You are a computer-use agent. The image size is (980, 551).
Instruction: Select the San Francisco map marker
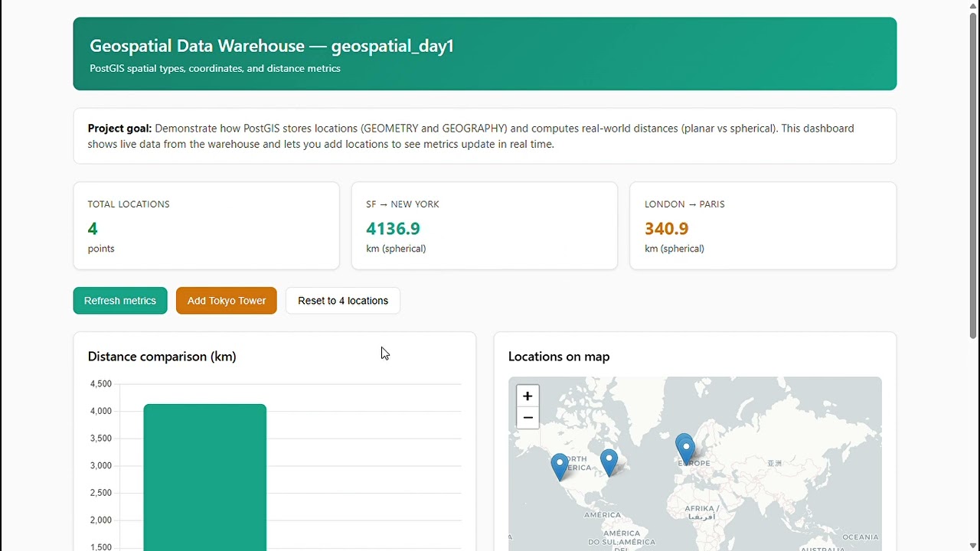pos(560,466)
